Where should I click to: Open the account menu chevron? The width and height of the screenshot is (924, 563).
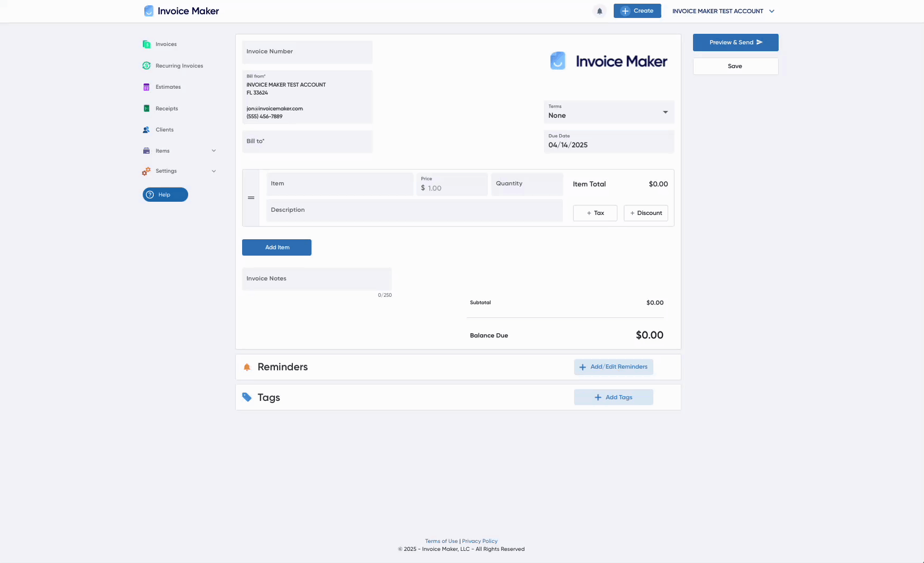[x=772, y=11]
